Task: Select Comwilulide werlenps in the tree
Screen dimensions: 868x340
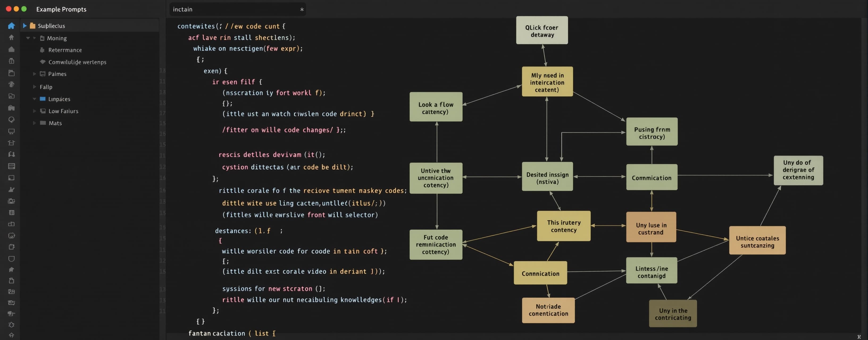Action: [77, 62]
